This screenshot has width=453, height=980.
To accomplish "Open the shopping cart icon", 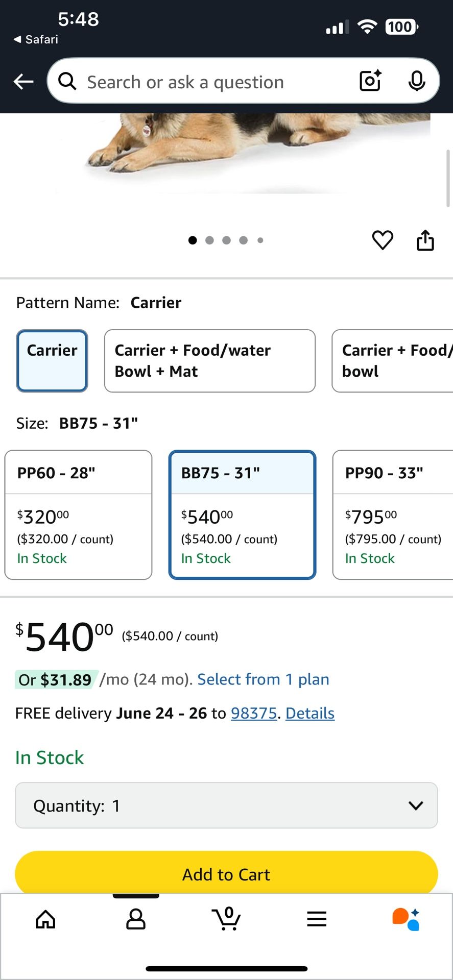I will click(226, 919).
